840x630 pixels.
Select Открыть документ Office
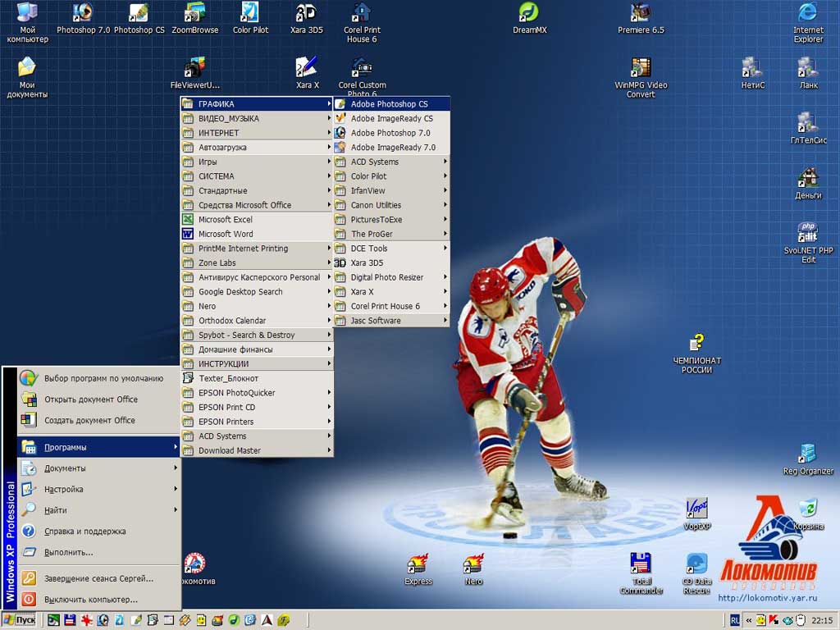point(99,399)
